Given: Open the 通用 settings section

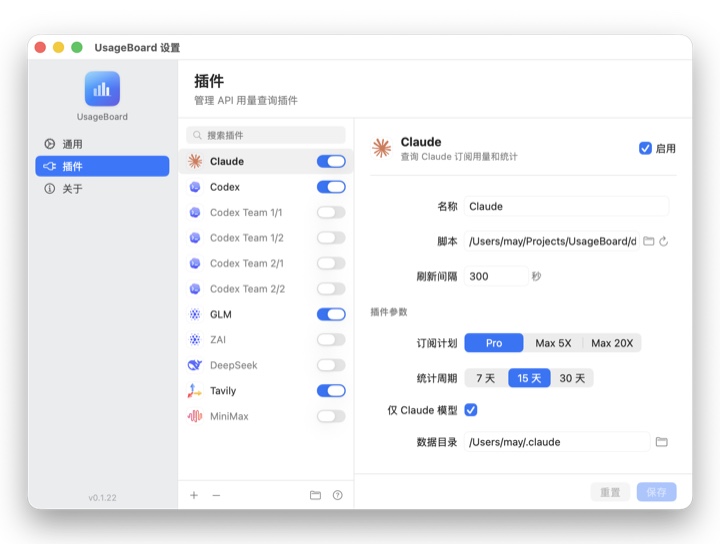Looking at the screenshot, I should 102,144.
